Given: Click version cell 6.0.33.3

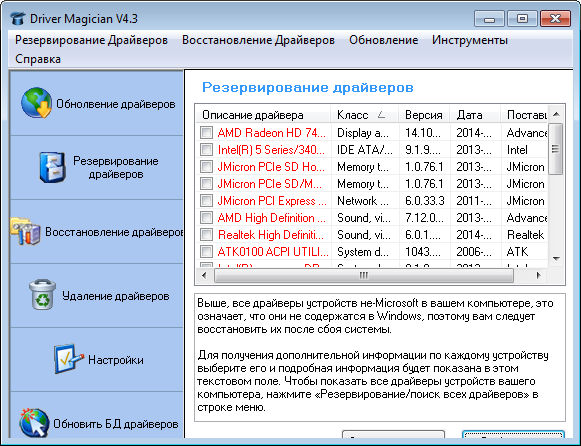Looking at the screenshot, I should pos(425,201).
